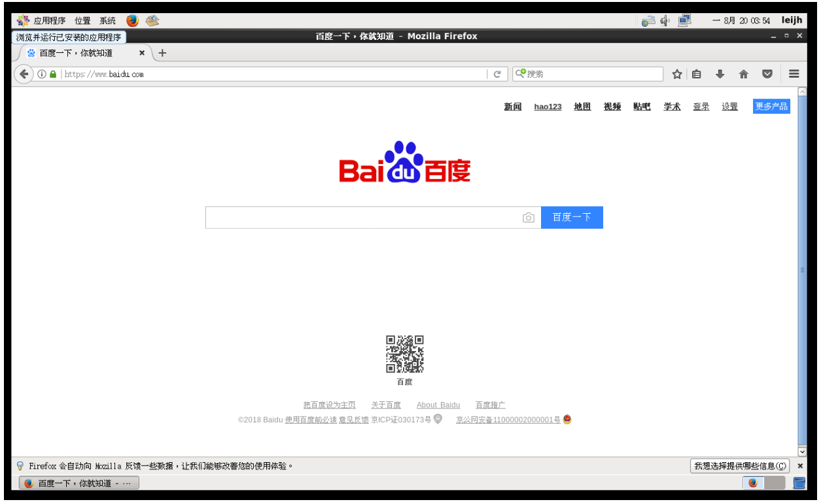Click the mail launcher icon in panel

152,20
